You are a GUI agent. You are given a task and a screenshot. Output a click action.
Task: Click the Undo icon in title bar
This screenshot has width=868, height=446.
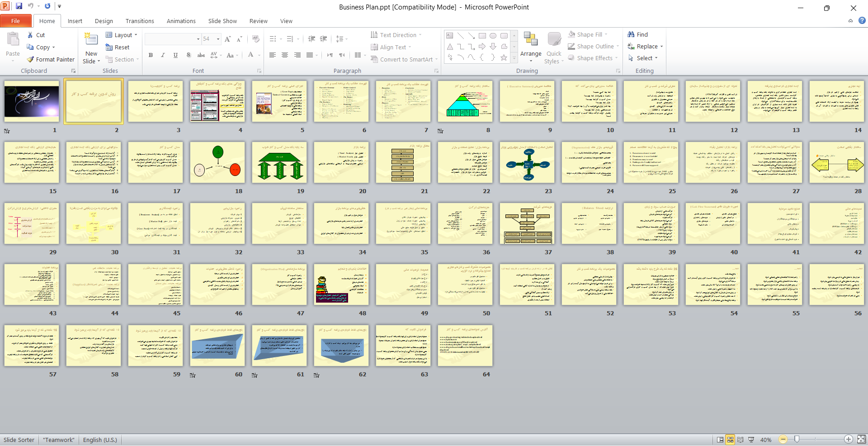click(x=31, y=6)
